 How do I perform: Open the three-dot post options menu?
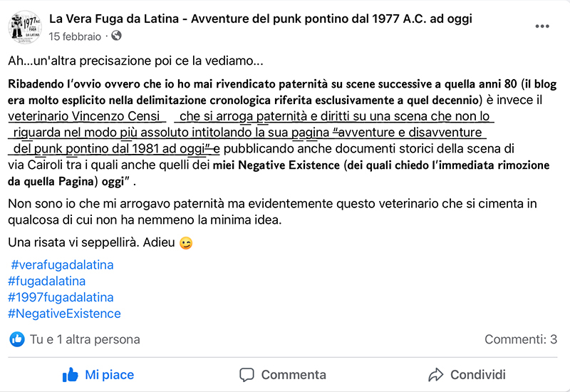coord(542,26)
